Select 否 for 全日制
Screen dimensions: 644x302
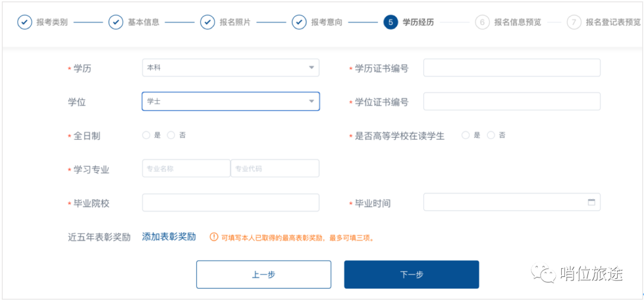pos(171,135)
